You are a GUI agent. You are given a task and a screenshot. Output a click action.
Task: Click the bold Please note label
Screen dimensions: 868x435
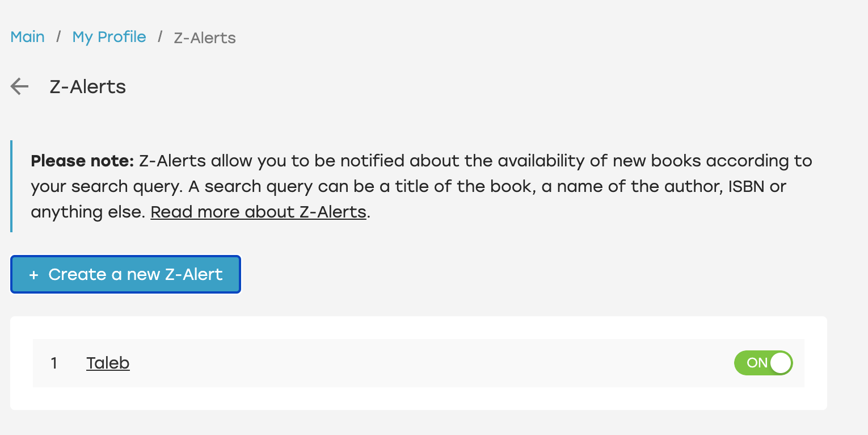pyautogui.click(x=82, y=161)
